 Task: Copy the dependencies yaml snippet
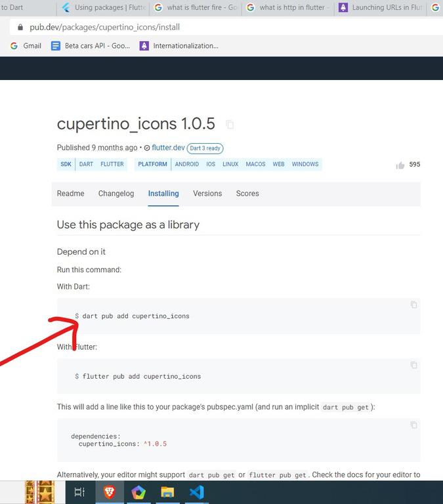coord(413,425)
